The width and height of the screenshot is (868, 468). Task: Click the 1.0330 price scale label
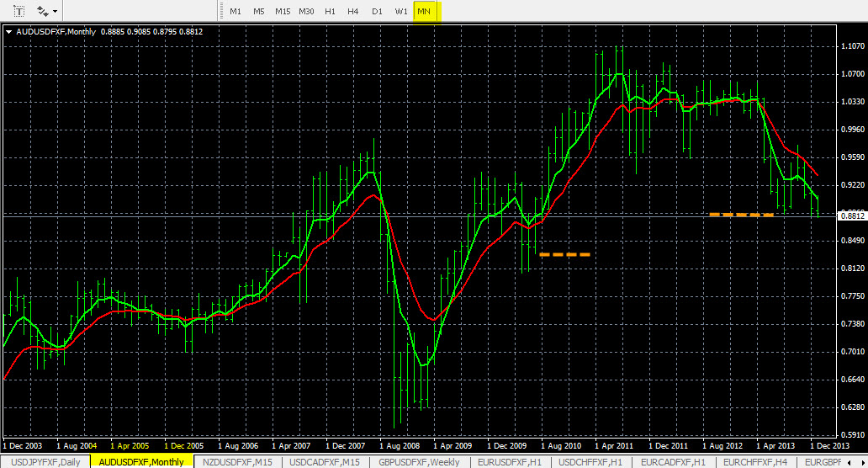(853, 102)
